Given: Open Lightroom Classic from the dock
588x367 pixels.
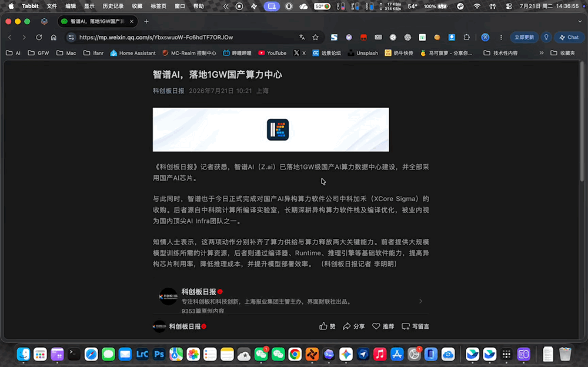Looking at the screenshot, I should 142,354.
